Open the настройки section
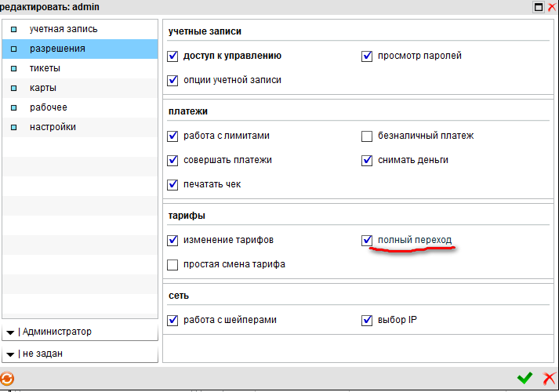The width and height of the screenshot is (559, 392). tap(53, 127)
